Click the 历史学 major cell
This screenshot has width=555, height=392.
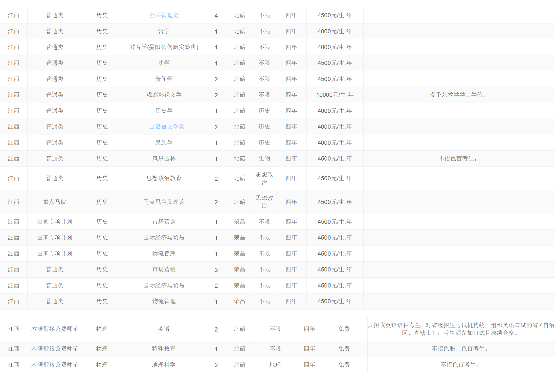point(164,111)
